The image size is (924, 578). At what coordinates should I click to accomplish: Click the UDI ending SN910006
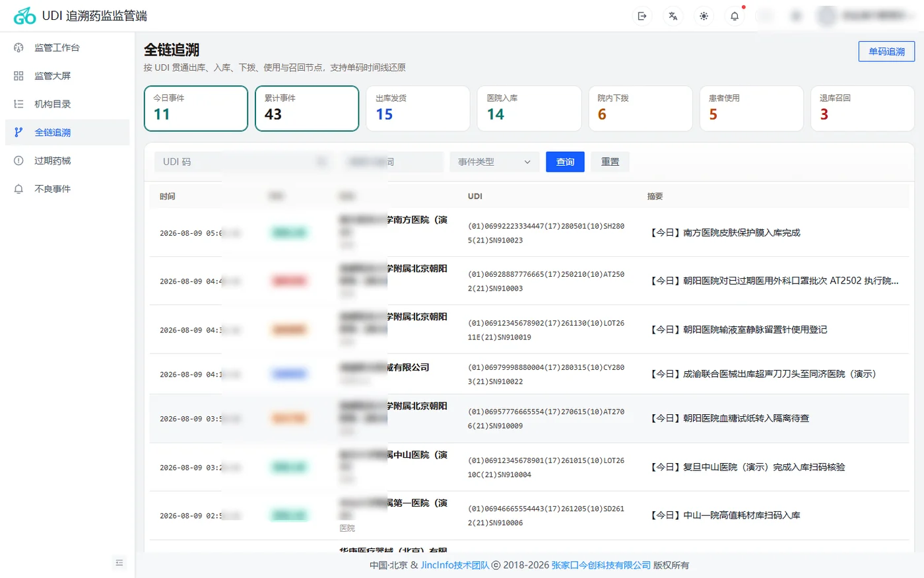[x=546, y=516]
